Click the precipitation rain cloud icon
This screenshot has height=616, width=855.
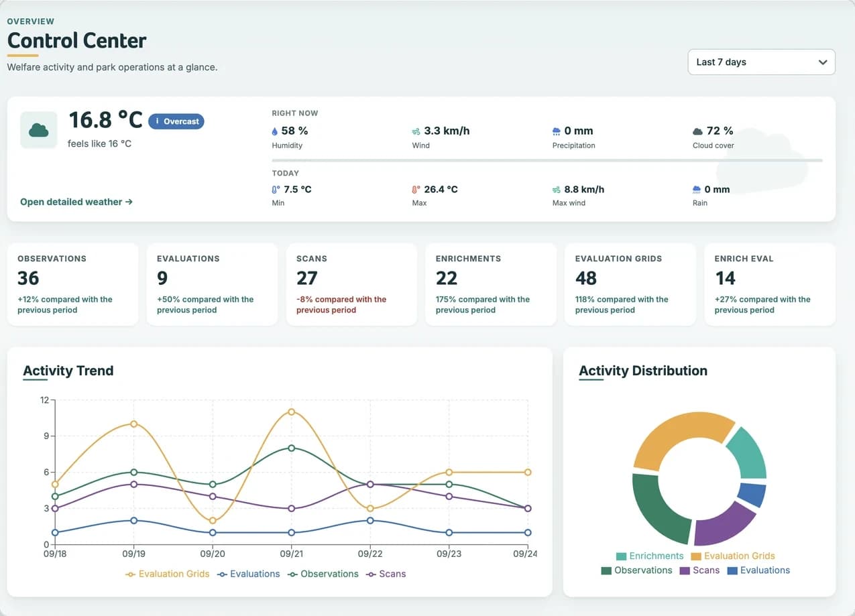(x=557, y=131)
